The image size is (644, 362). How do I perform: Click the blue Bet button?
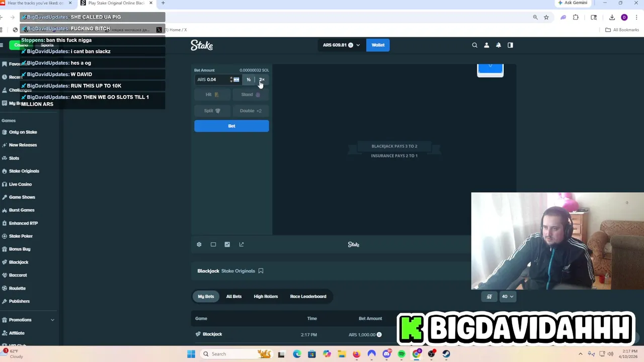tap(231, 126)
